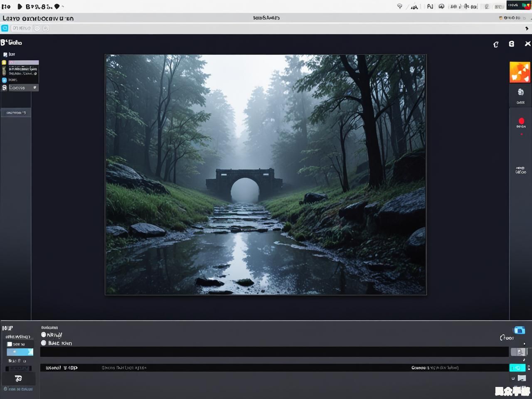
Task: Toggle the white checkbox in the bottom-left panel
Action: click(10, 344)
